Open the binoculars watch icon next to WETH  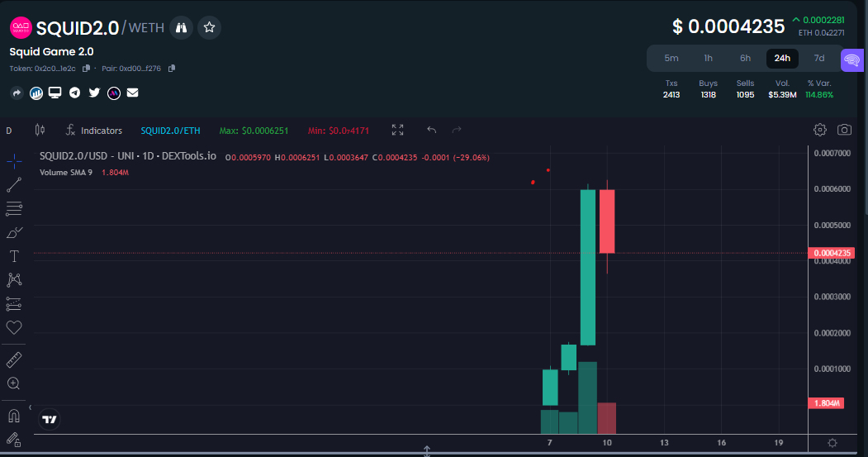[x=181, y=28]
